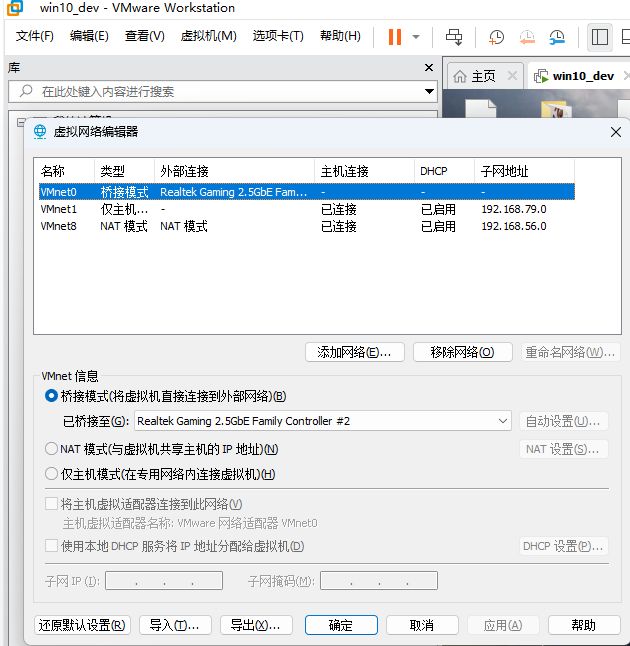
Task: Close the 主页 tab with its X
Action: pos(512,76)
